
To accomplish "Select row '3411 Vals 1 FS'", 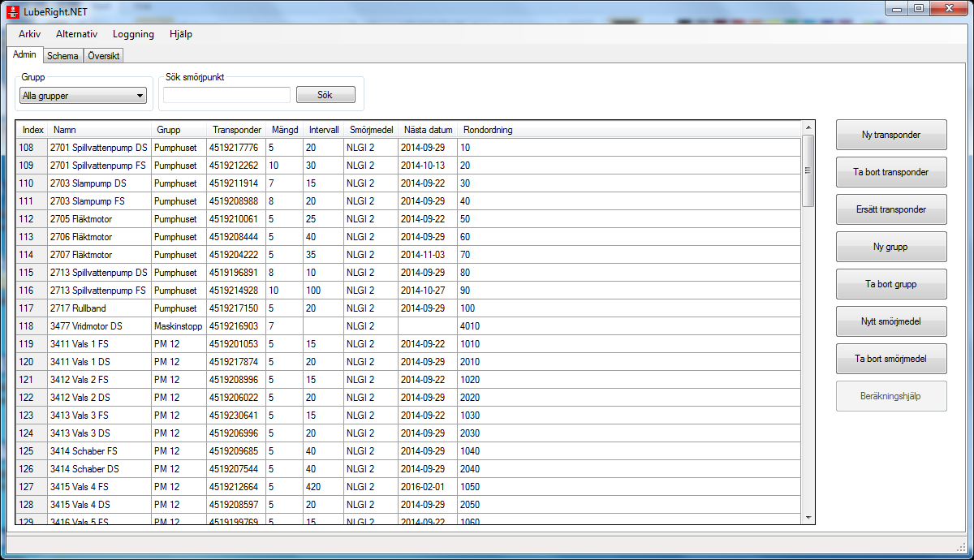I will pos(408,344).
